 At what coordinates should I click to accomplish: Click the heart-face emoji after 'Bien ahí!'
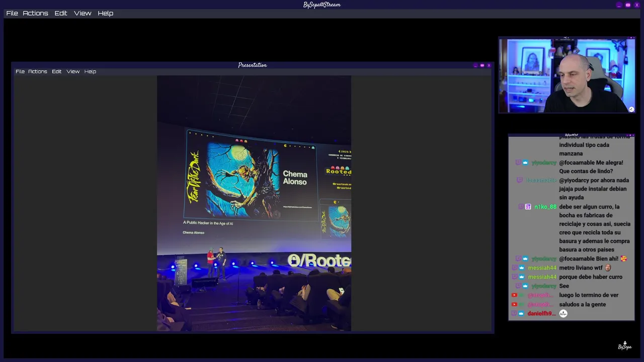point(624,258)
